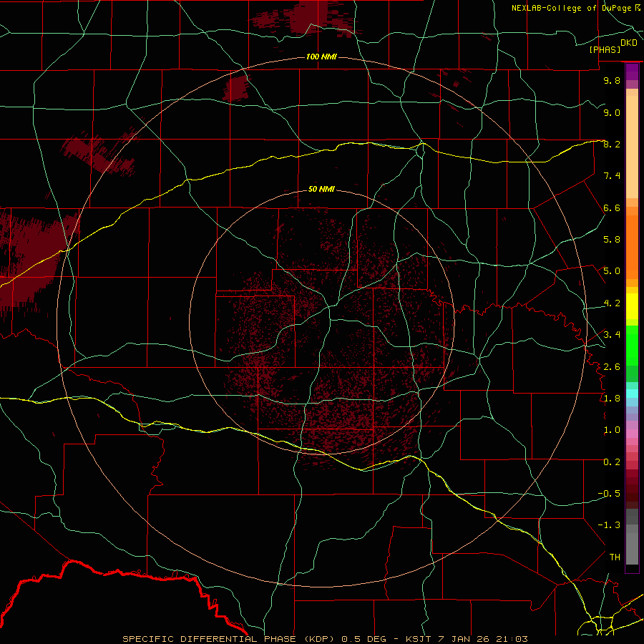Click the 5.0 legend value
Image resolution: width=644 pixels, height=644 pixels.
tap(612, 271)
